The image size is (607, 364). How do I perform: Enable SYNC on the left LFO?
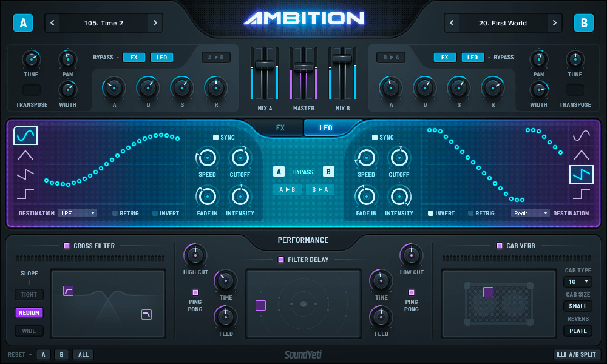click(216, 137)
